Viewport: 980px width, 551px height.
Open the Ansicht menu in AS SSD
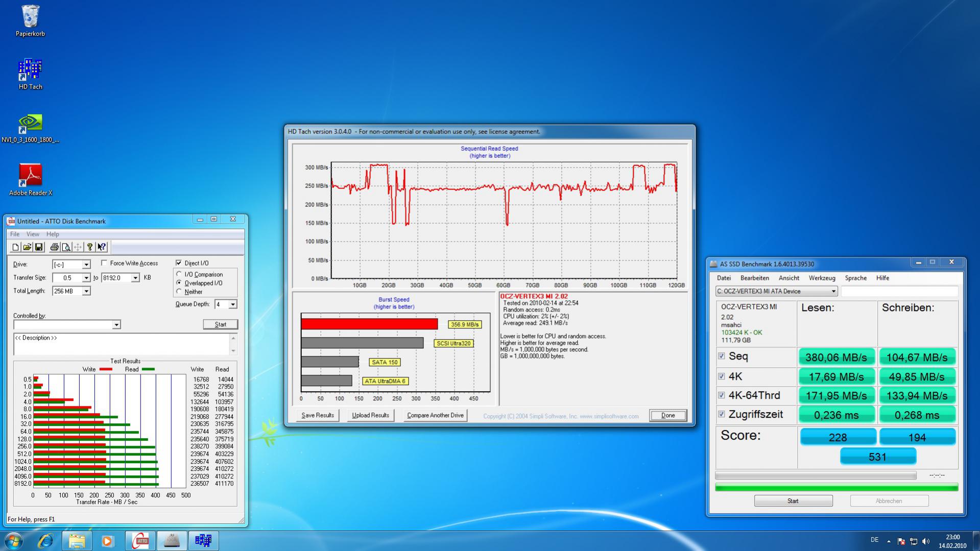[788, 278]
